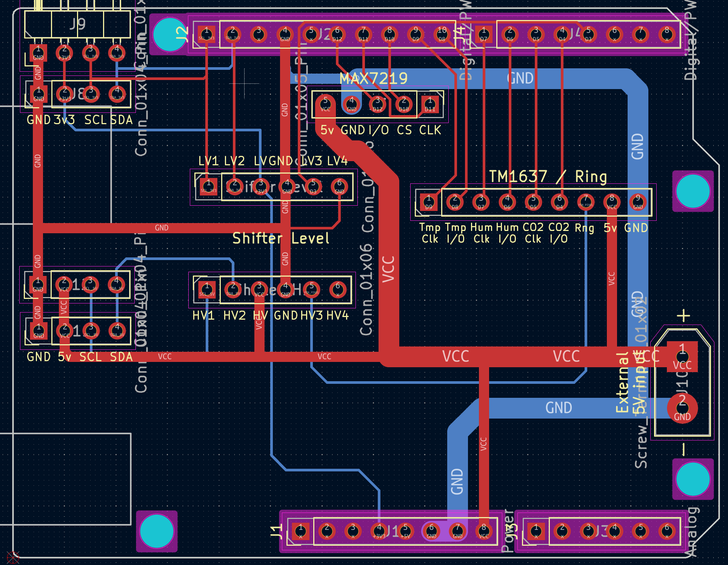Click MAX7219 connector pad 5 VCC

(x=325, y=104)
